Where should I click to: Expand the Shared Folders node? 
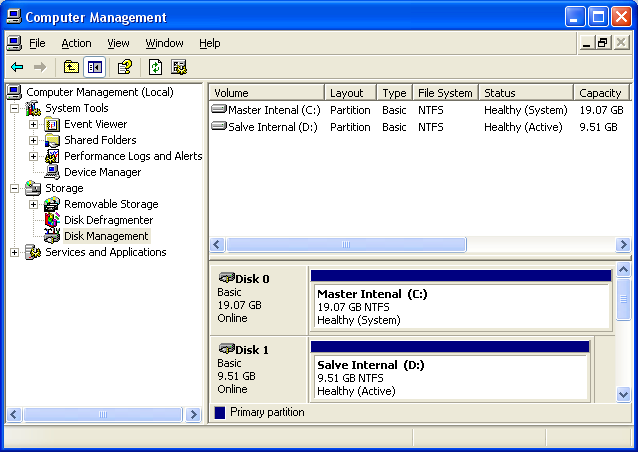tap(33, 140)
